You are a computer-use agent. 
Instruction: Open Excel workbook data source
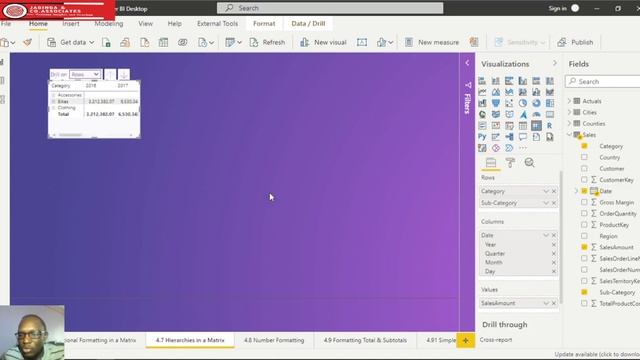pos(106,42)
